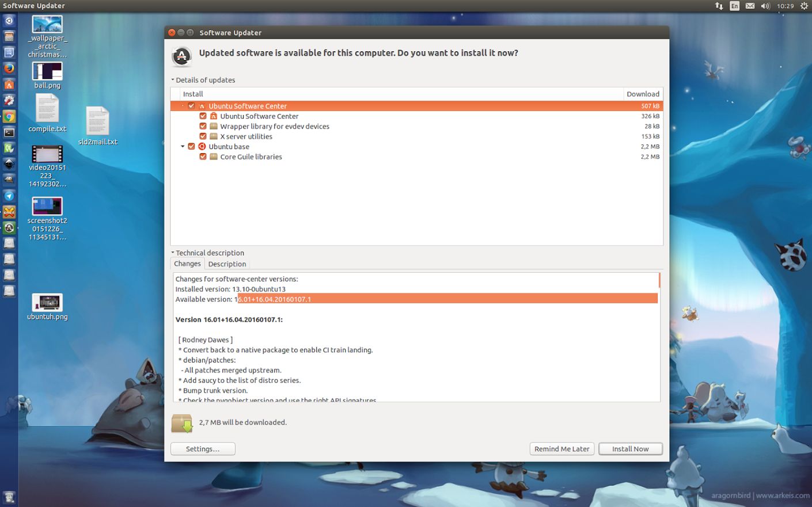This screenshot has height=507, width=812.
Task: Launch Firefox from the launcher
Action: 9,68
